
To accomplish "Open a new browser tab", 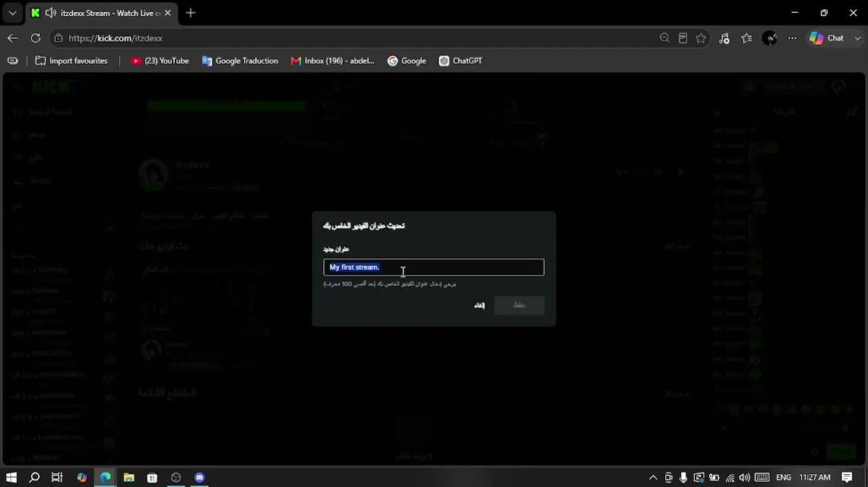I will tap(191, 13).
